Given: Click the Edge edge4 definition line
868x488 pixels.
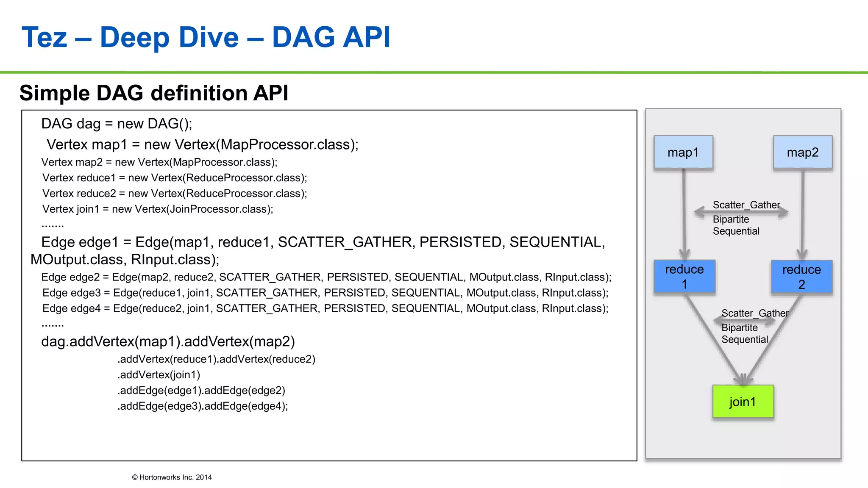Looking at the screenshot, I should tap(325, 308).
